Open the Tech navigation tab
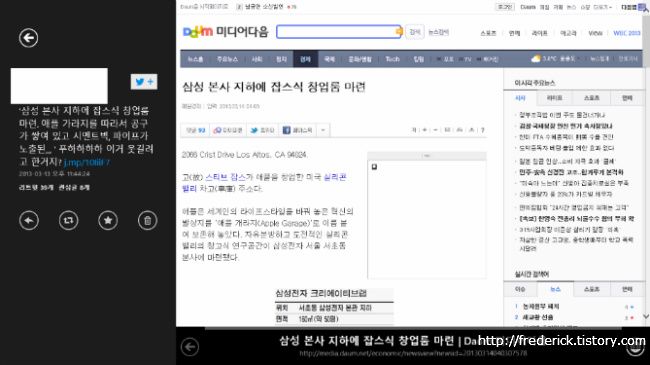 click(x=392, y=59)
